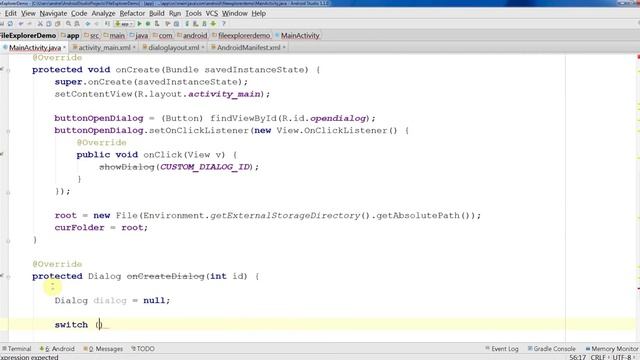
Task: Click the Replace toolbar icon
Action: coord(77,24)
